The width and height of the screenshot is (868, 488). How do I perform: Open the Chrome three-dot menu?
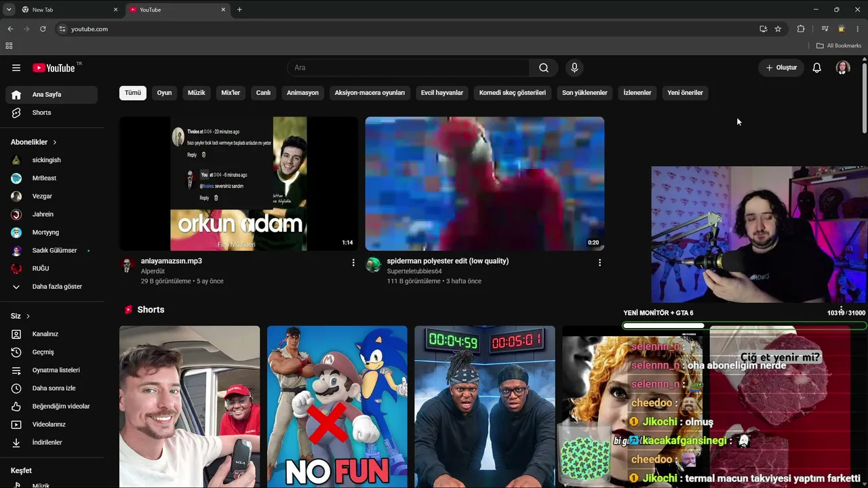pyautogui.click(x=858, y=29)
